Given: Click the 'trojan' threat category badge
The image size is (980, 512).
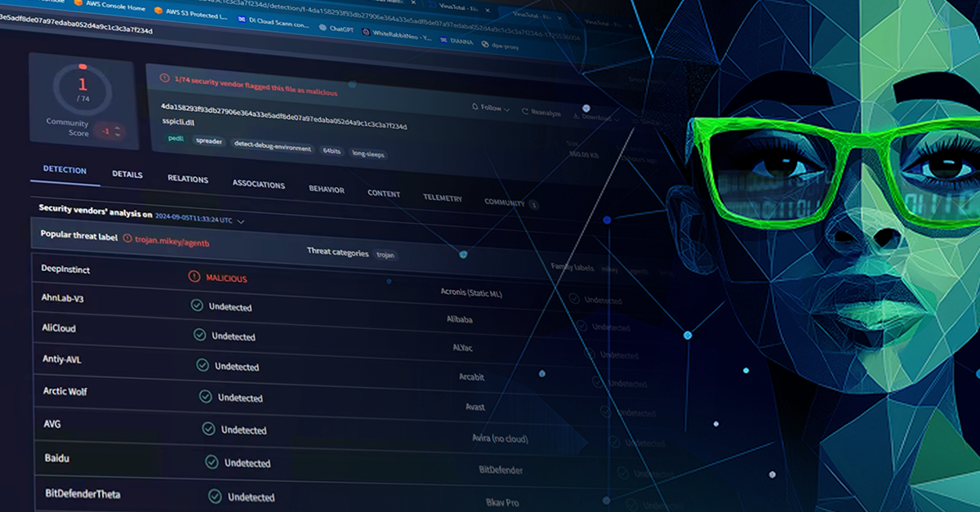Looking at the screenshot, I should click(x=385, y=255).
